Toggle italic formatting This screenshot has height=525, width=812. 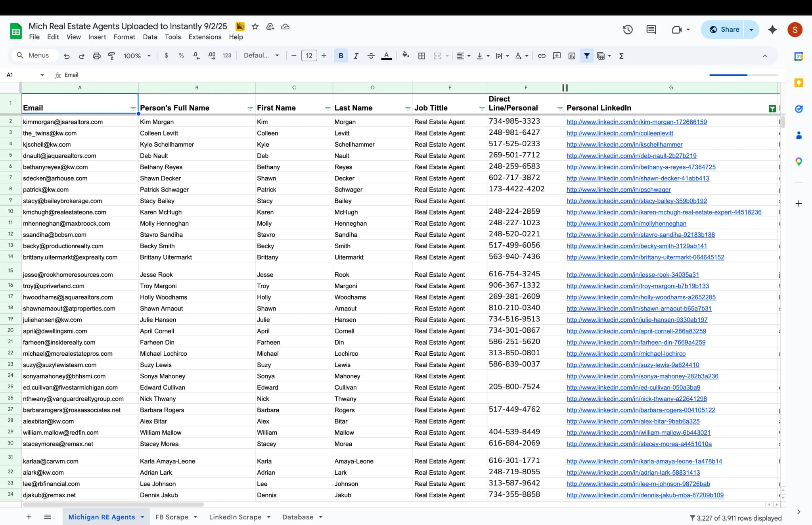(x=356, y=56)
